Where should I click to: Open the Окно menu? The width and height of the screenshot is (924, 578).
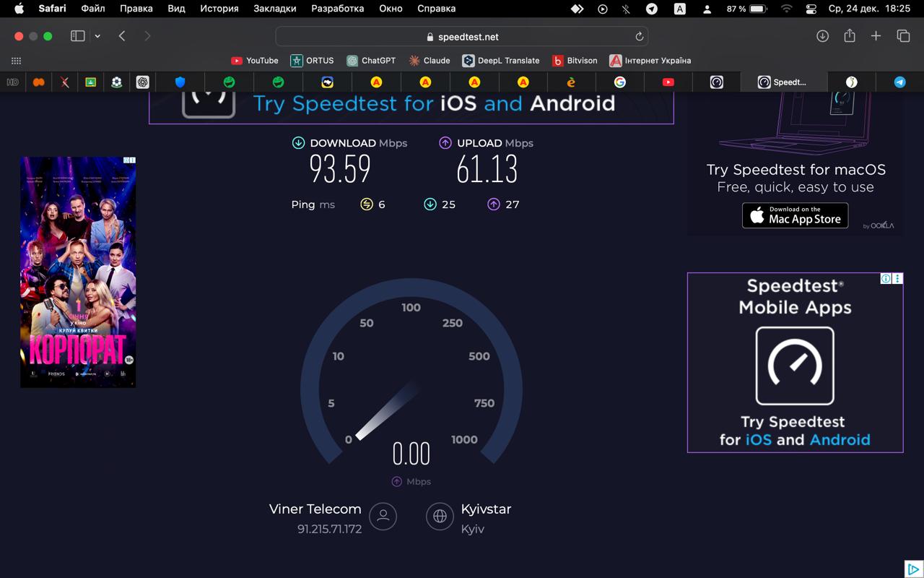coord(391,9)
